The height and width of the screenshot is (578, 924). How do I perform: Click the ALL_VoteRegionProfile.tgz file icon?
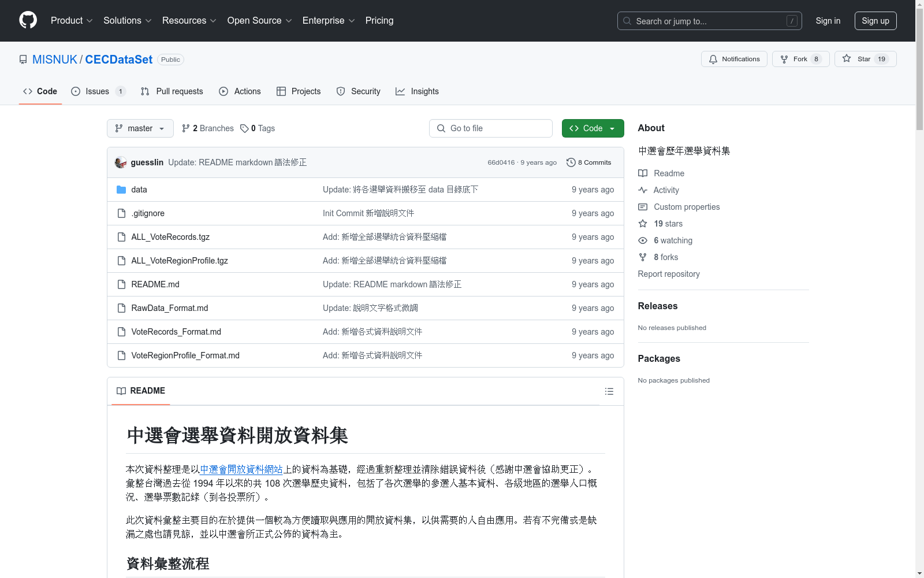[121, 261]
